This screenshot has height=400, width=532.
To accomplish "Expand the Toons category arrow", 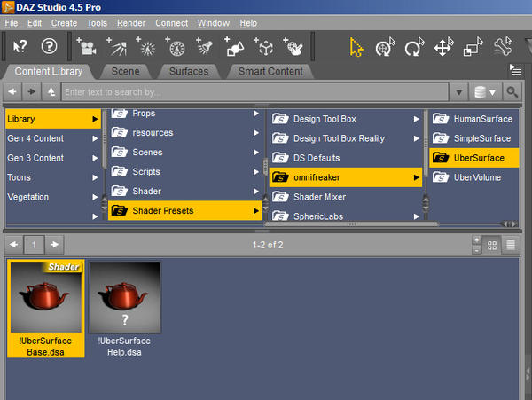I will pyautogui.click(x=95, y=177).
